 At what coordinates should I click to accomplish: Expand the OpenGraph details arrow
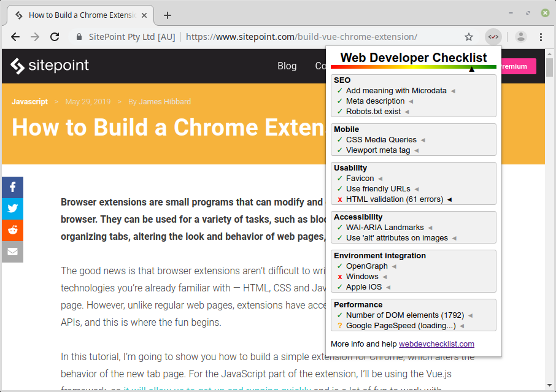[x=394, y=266]
